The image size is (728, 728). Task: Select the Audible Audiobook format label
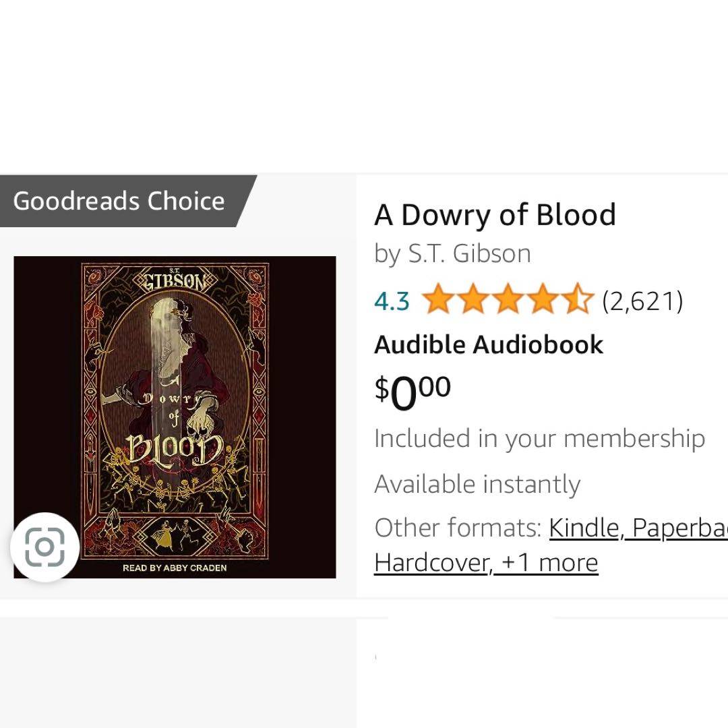489,344
